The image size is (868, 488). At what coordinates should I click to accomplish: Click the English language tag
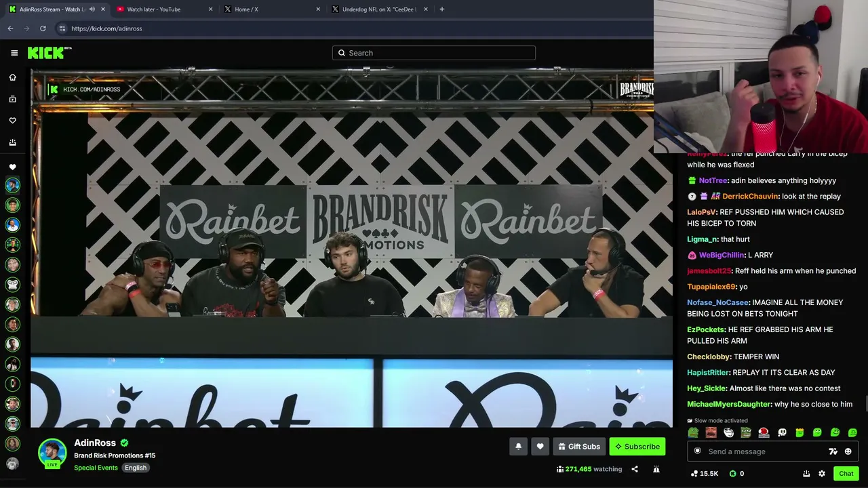click(136, 468)
